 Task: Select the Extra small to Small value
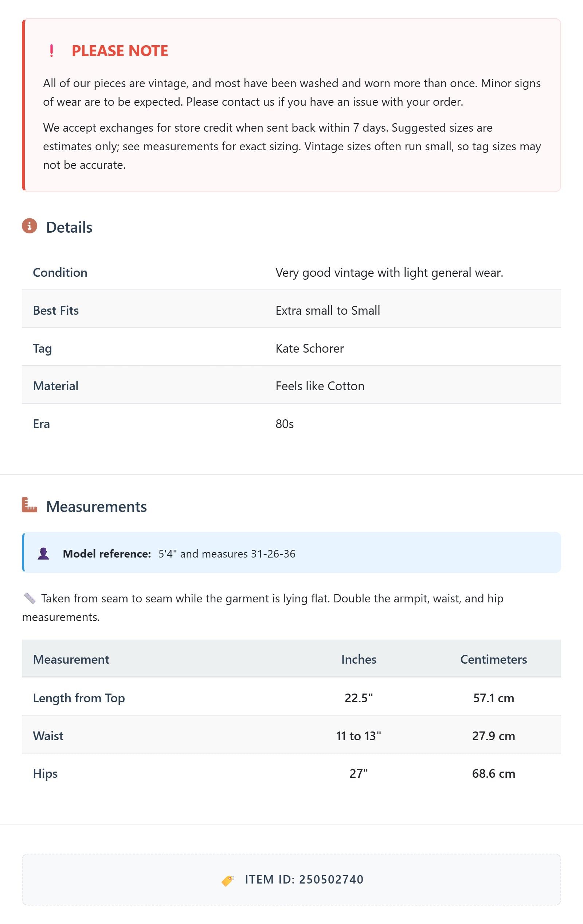(328, 310)
